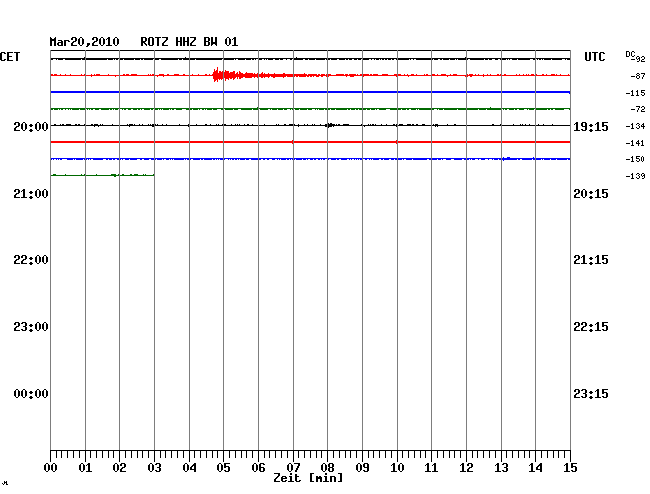Click the Zeit [min] axis label
The image size is (650, 494).
(308, 478)
